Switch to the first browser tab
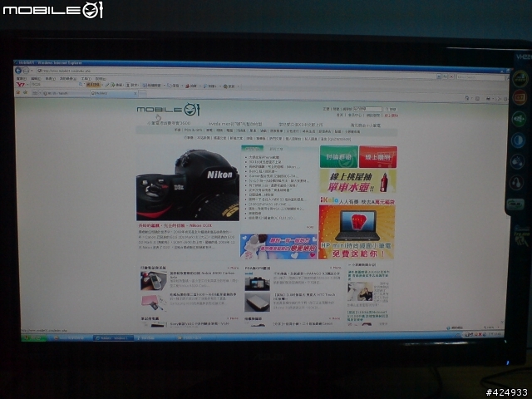 pos(65,93)
